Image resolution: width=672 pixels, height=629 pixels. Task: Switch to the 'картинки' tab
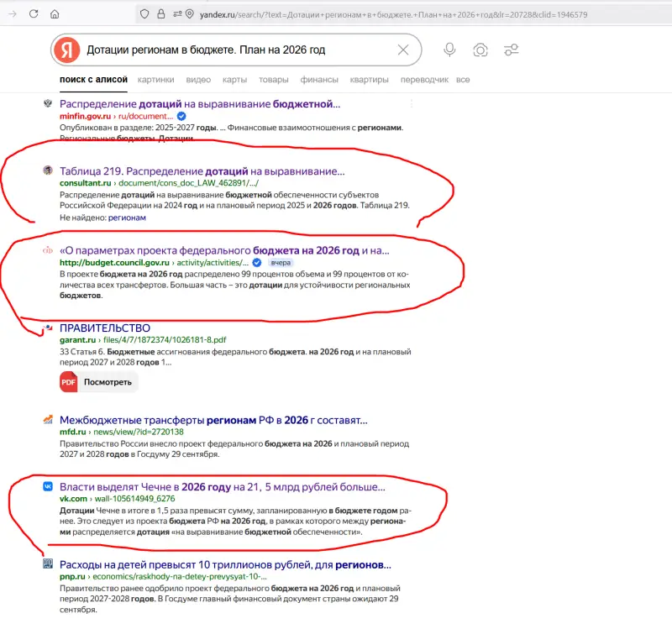(x=156, y=80)
